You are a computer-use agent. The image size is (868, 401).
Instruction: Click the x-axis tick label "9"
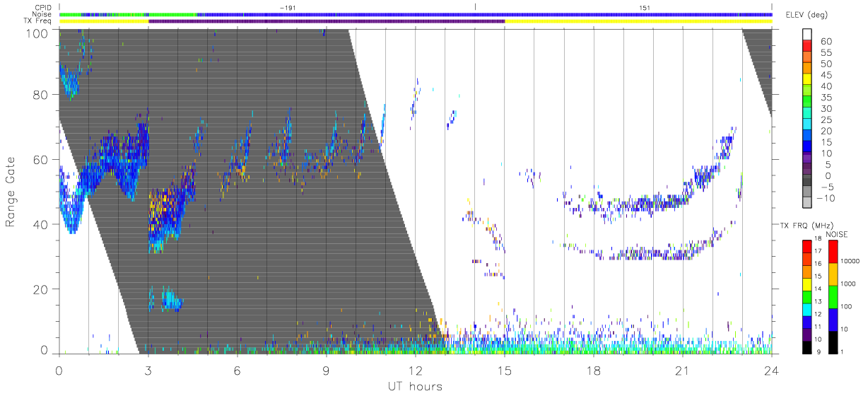pyautogui.click(x=326, y=371)
